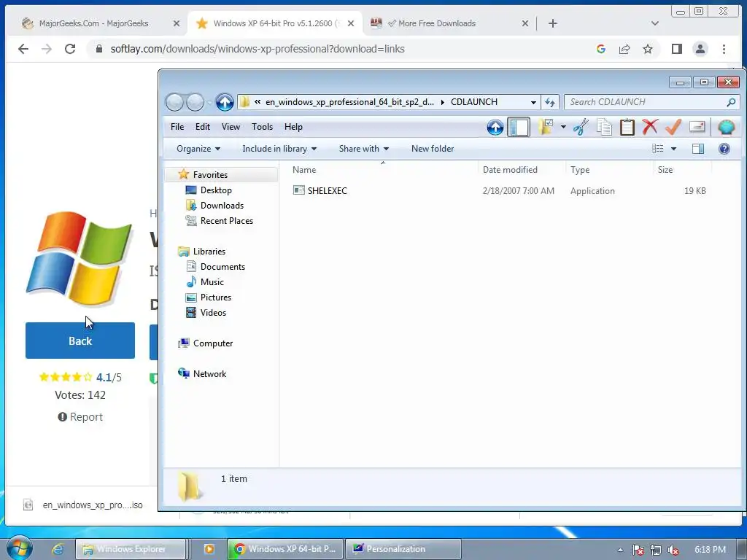Sort by Date modified column header
This screenshot has width=747, height=560.
pos(510,170)
